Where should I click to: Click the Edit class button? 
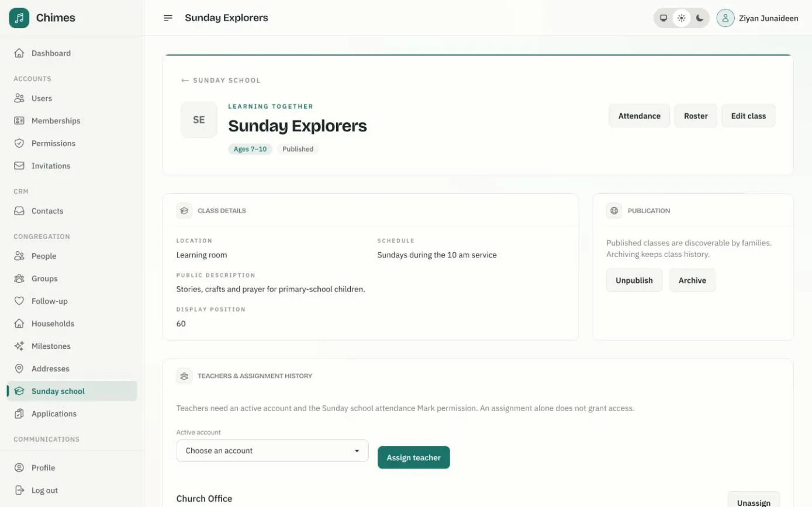tap(748, 116)
